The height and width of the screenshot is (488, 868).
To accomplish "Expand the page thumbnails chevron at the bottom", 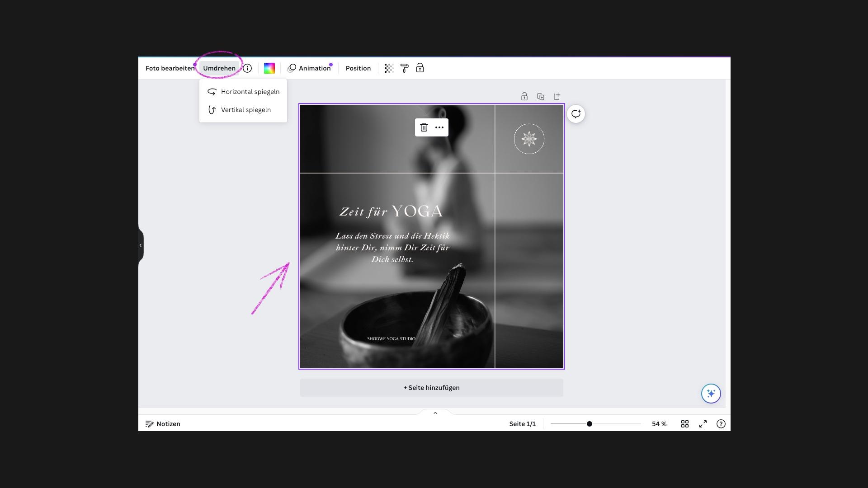I will pos(435,413).
